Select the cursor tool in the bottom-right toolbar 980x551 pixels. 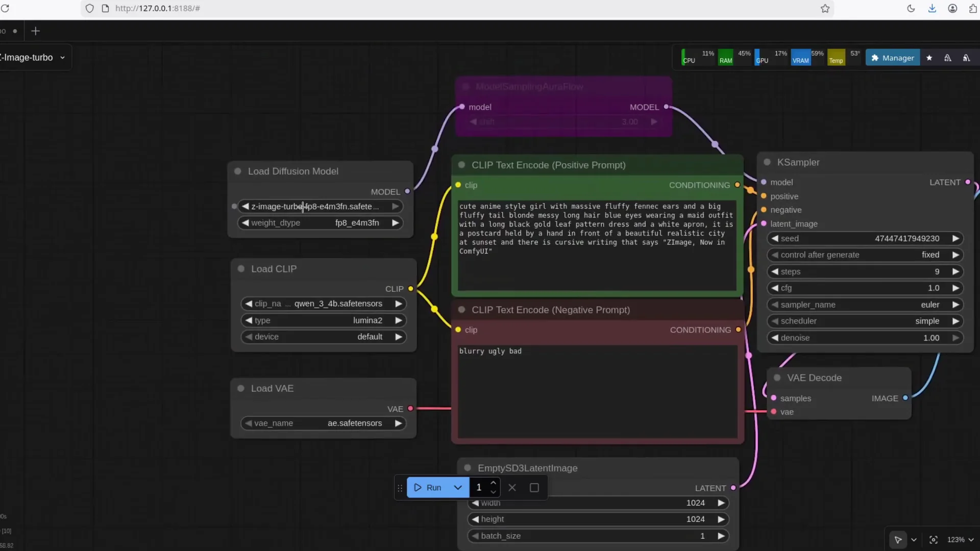[x=899, y=540]
